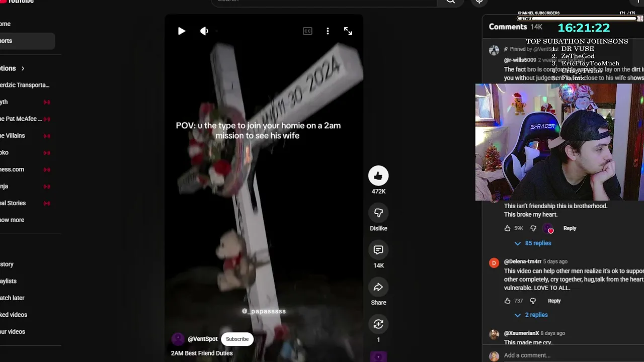The height and width of the screenshot is (362, 644).
Task: Subscribe to the @VentSpot channel
Action: [237, 339]
